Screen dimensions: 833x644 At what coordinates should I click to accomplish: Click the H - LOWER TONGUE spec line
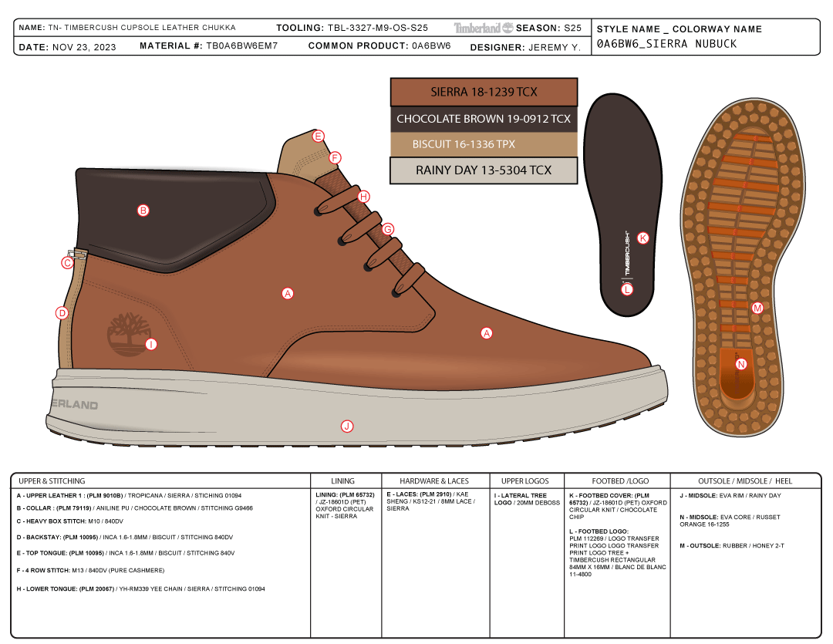(141, 588)
